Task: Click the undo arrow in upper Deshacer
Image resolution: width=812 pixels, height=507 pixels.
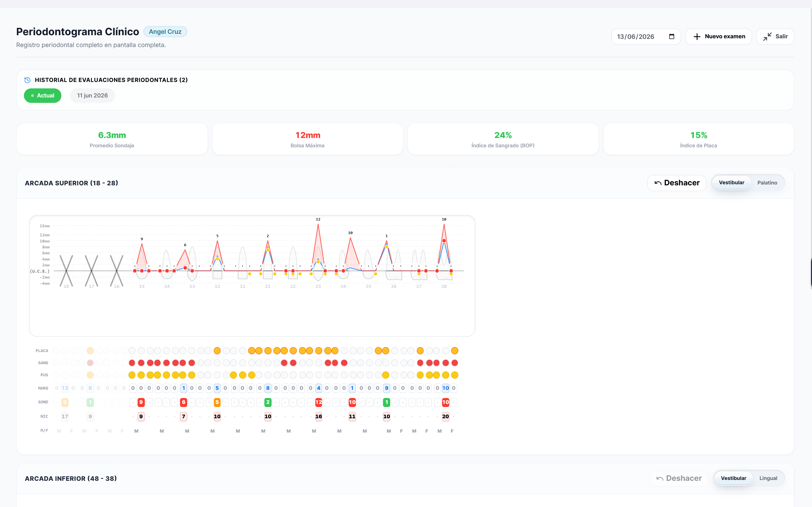Action: 658,183
